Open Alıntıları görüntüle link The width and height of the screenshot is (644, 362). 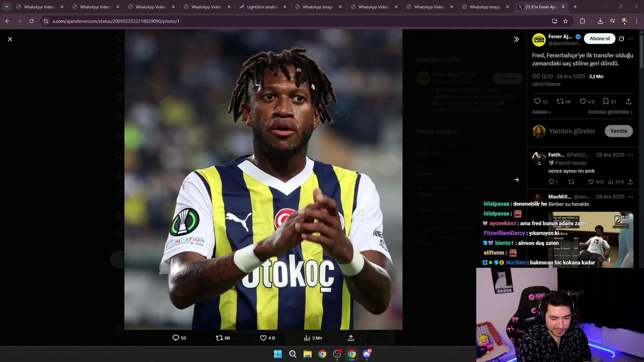pos(610,112)
